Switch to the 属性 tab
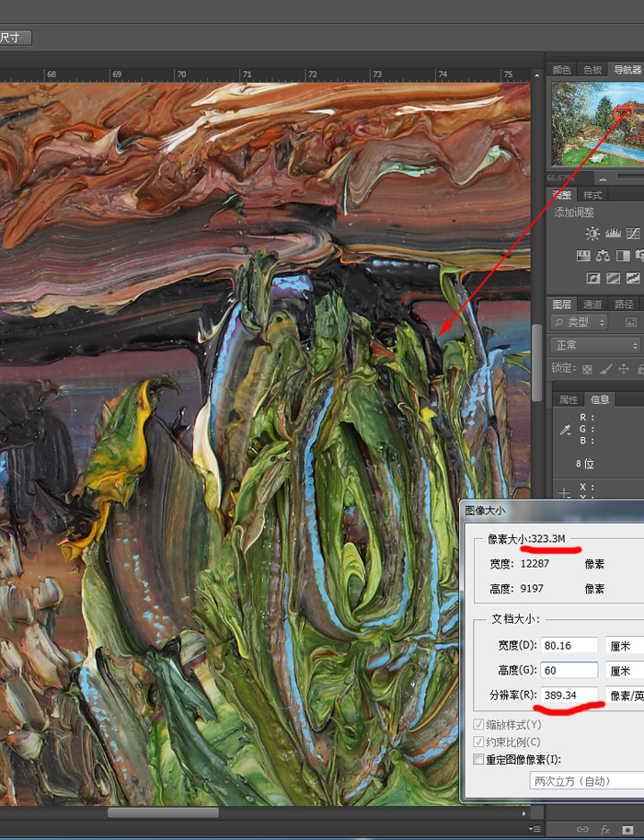The height and width of the screenshot is (840, 644). pyautogui.click(x=569, y=399)
